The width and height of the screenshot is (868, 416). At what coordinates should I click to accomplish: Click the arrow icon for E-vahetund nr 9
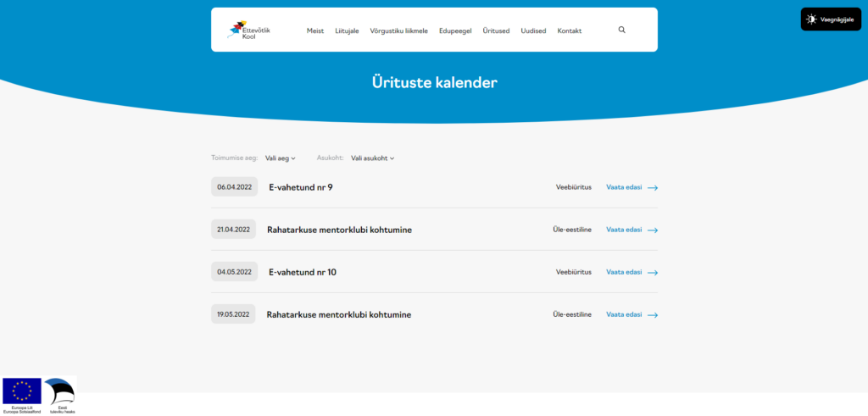653,187
